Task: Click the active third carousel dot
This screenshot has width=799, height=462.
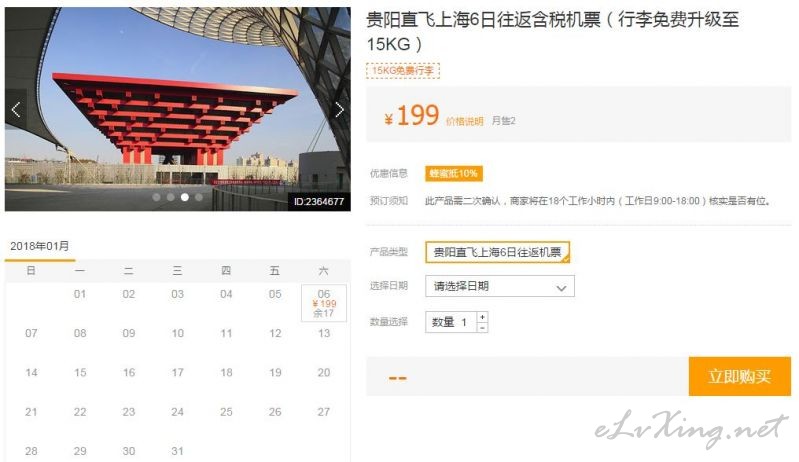Action: click(x=185, y=197)
